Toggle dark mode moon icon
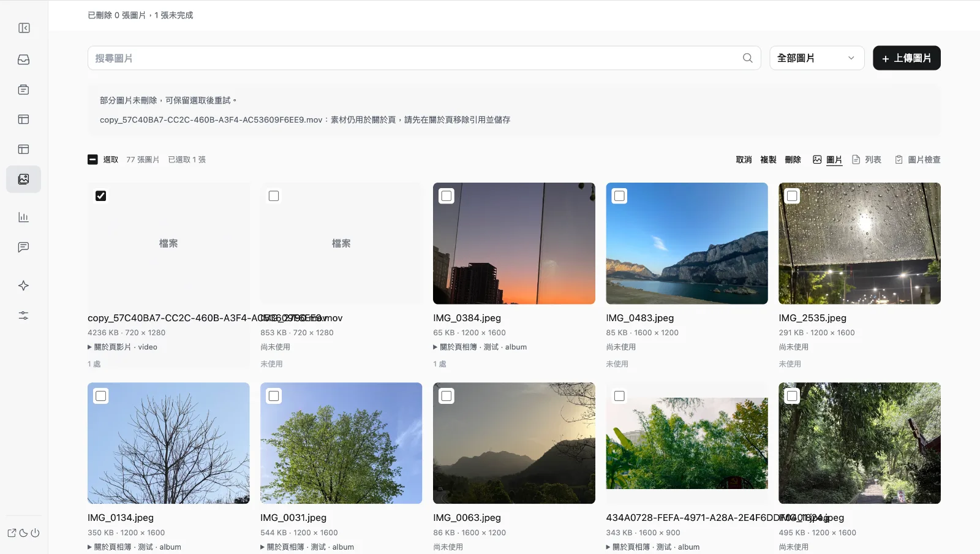The image size is (980, 554). click(23, 533)
